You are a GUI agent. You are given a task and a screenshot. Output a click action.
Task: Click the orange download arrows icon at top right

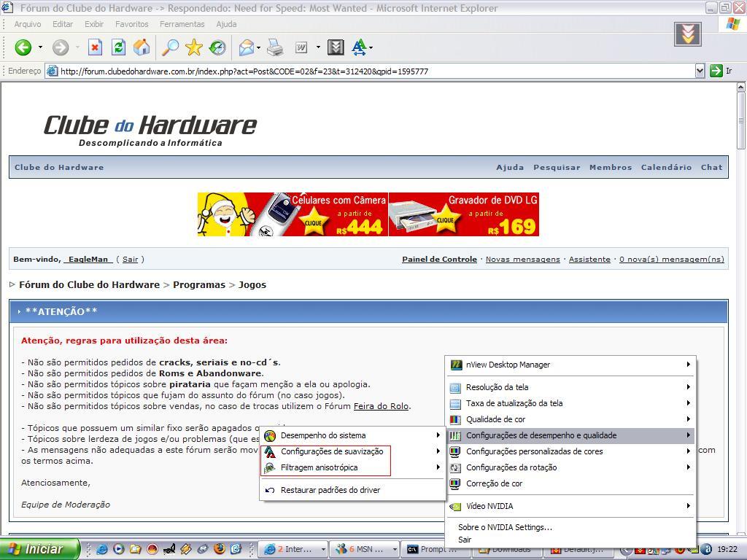pyautogui.click(x=687, y=34)
